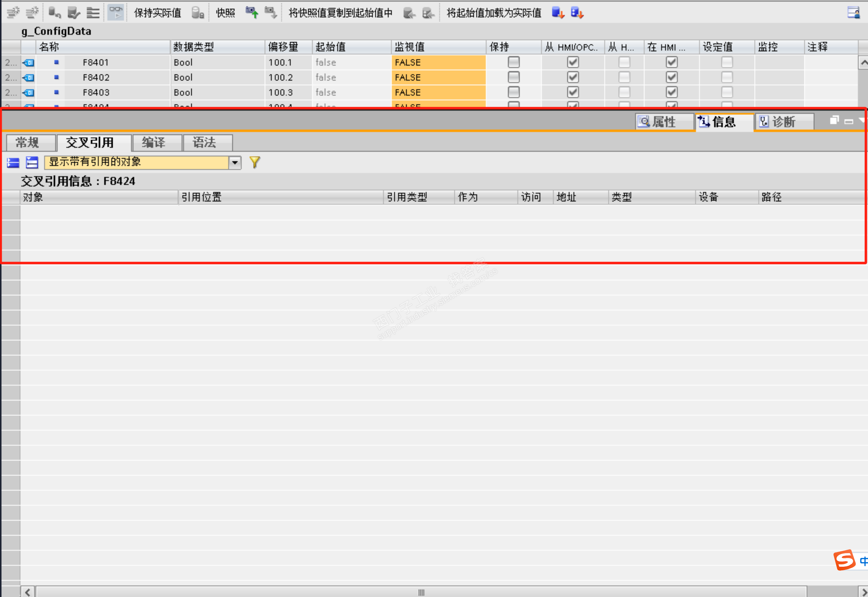Toggle the Monitor all glasses icon
This screenshot has width=868, height=597.
116,12
